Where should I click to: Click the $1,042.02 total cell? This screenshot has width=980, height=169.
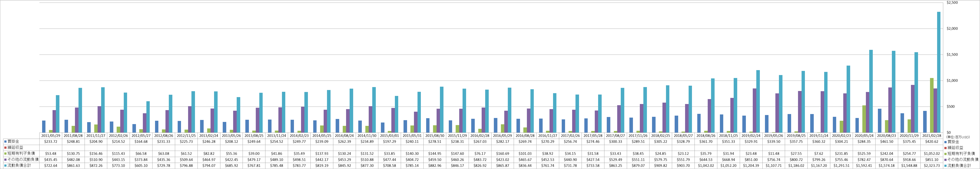707,166
